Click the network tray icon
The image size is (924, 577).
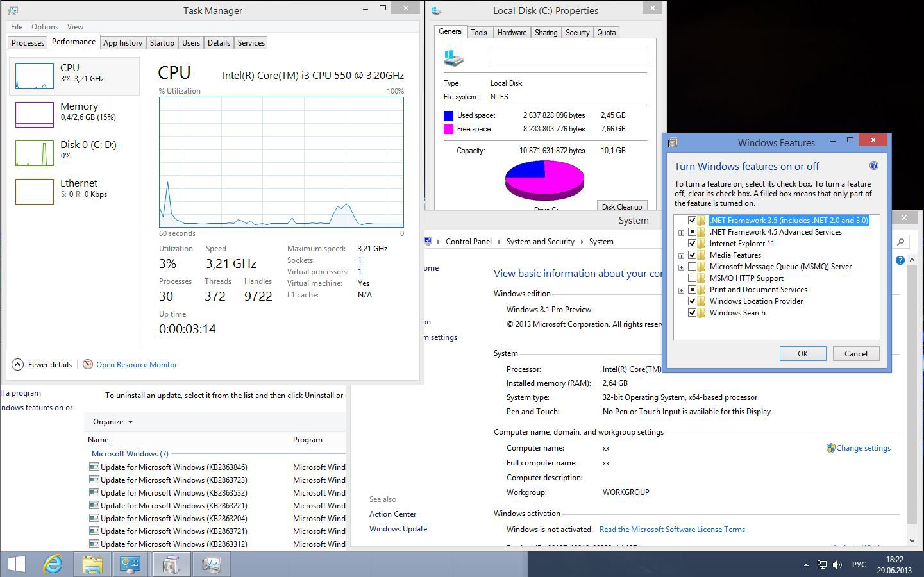tap(822, 565)
